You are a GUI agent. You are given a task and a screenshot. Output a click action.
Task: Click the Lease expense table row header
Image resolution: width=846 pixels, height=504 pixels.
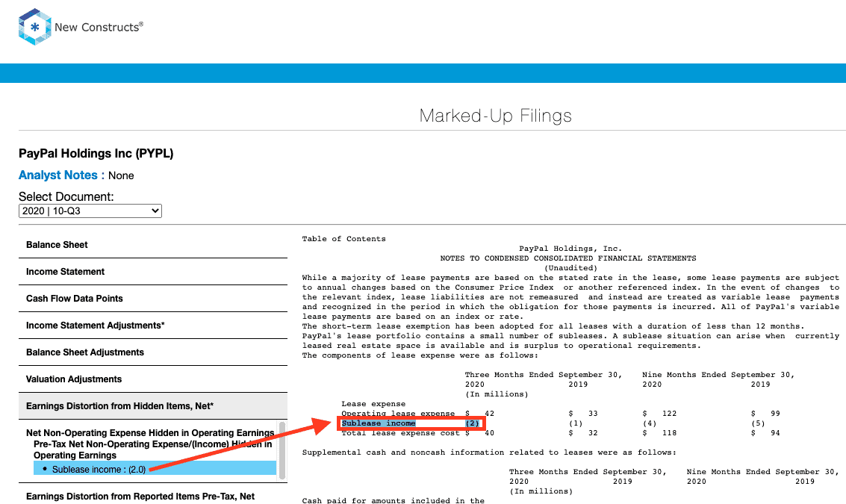pos(373,404)
